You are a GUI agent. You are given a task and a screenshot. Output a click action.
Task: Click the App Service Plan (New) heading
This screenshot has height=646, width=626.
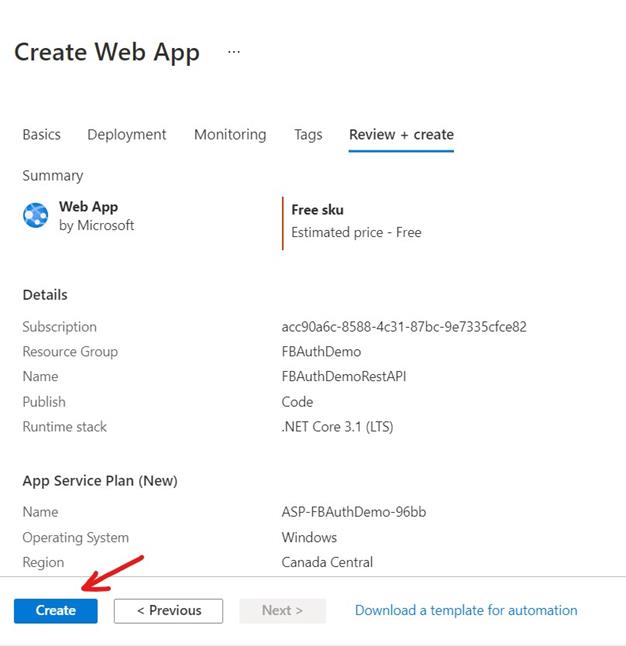(x=100, y=481)
